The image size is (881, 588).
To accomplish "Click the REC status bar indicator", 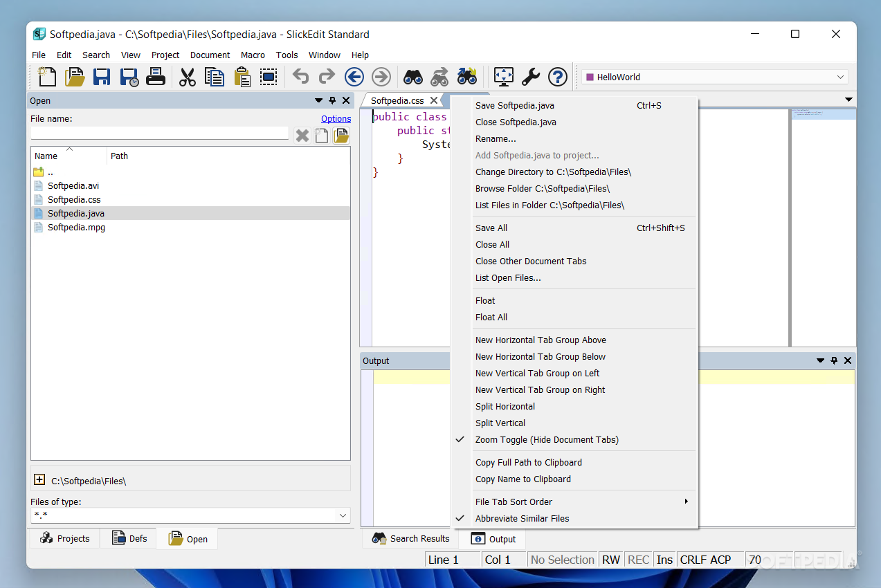I will pos(638,560).
